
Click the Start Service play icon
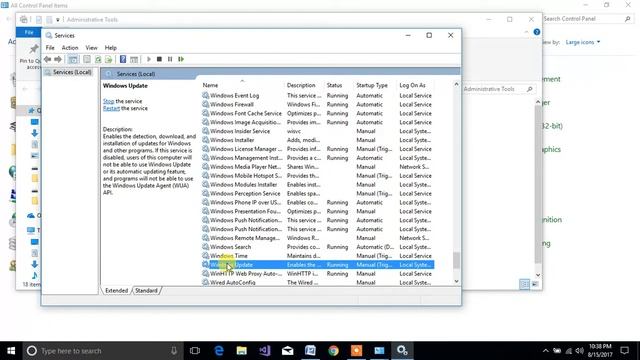coord(149,59)
